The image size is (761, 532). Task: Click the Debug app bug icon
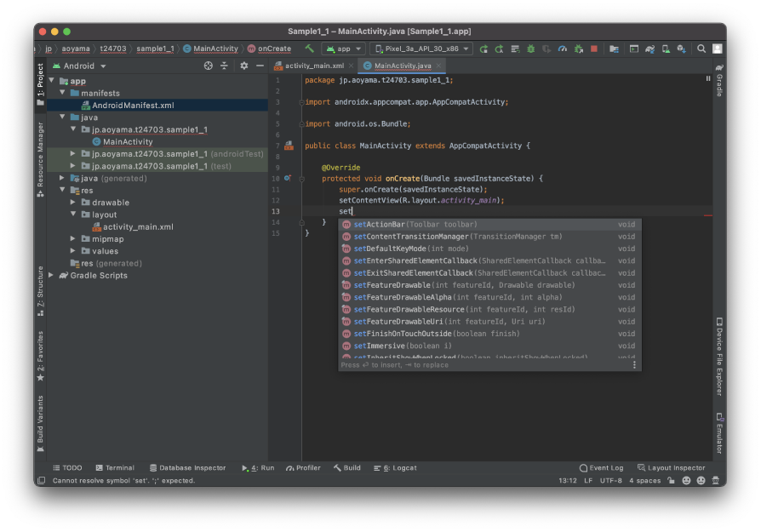click(x=531, y=49)
